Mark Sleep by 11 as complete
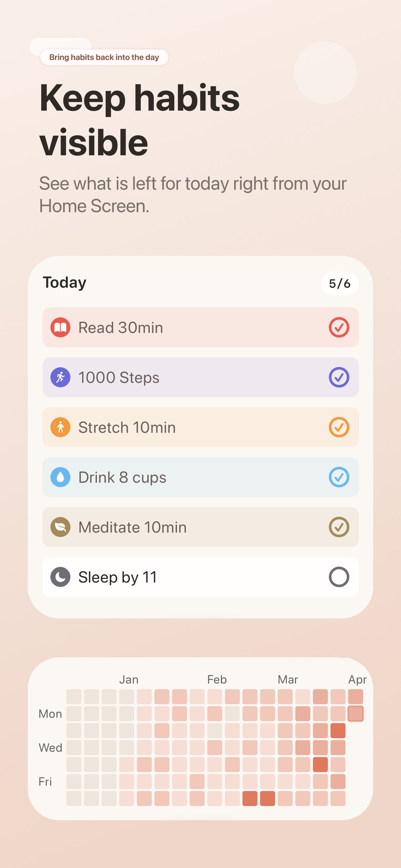Viewport: 401px width, 868px height. 339,576
